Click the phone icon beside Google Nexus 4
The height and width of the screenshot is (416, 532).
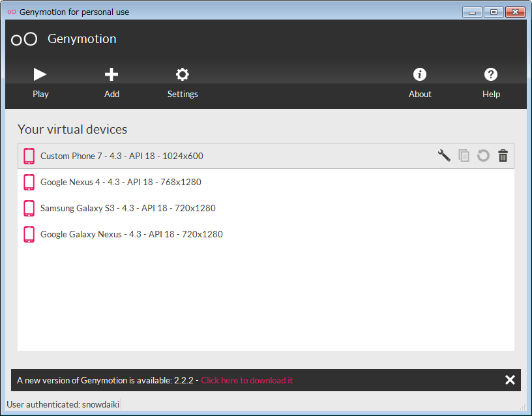29,182
